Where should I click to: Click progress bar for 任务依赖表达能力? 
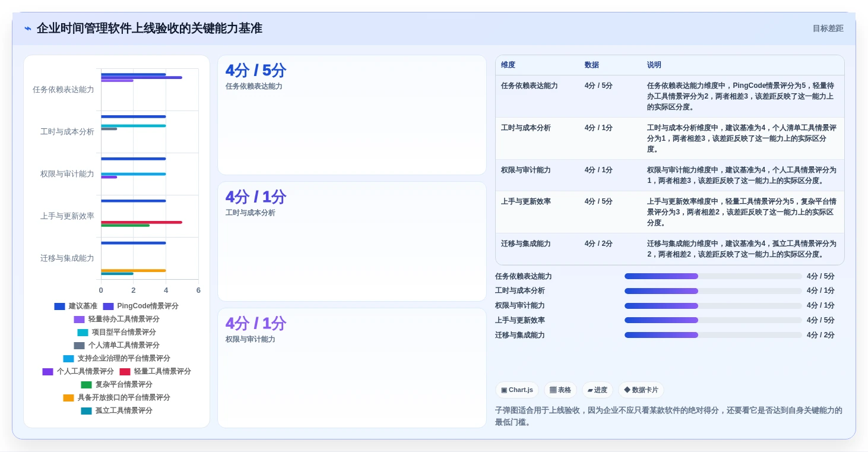click(713, 276)
